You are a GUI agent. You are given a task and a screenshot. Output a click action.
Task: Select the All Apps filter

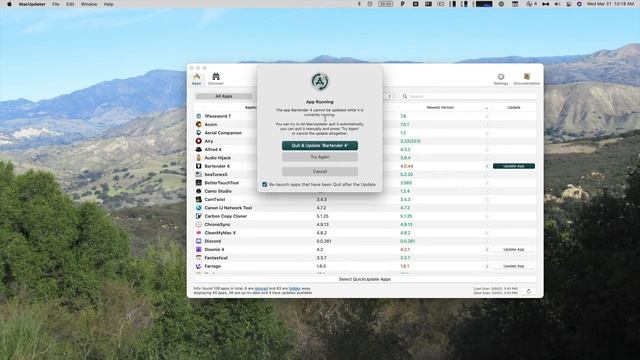(x=224, y=96)
